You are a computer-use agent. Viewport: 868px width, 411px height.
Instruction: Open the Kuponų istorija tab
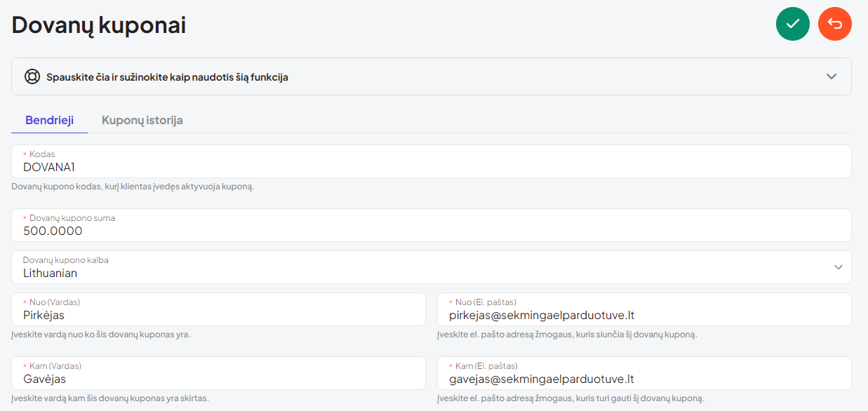pos(142,120)
